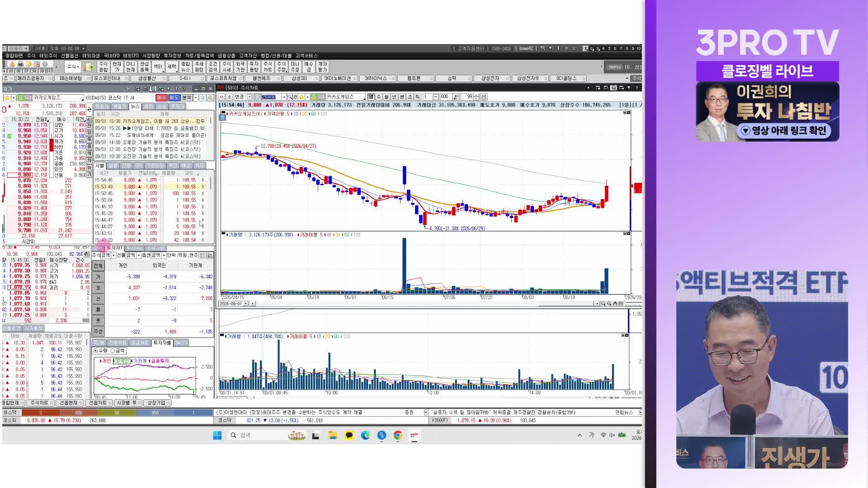Click the chart's horizontal scrollbar
The width and height of the screenshot is (868, 488).
[425, 304]
